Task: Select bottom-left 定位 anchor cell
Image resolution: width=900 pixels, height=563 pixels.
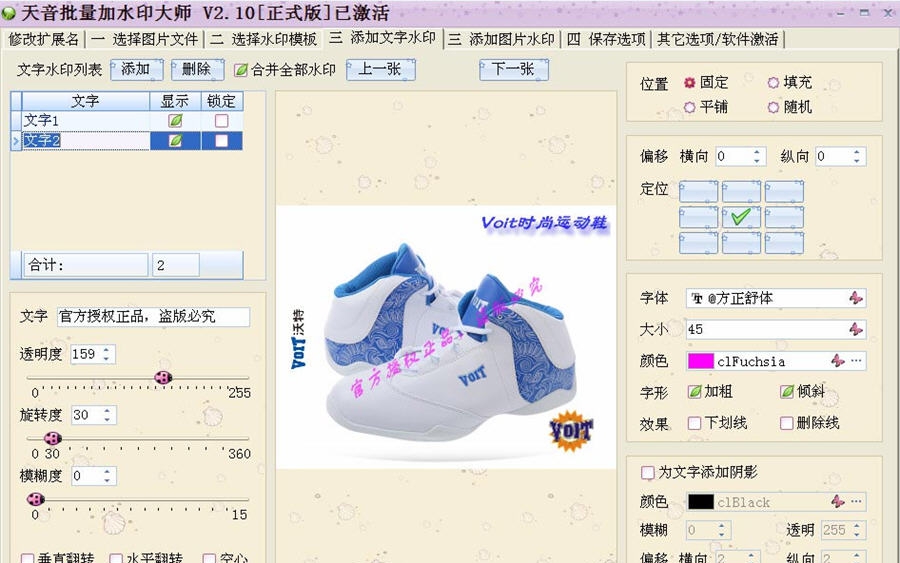Action: click(x=698, y=243)
